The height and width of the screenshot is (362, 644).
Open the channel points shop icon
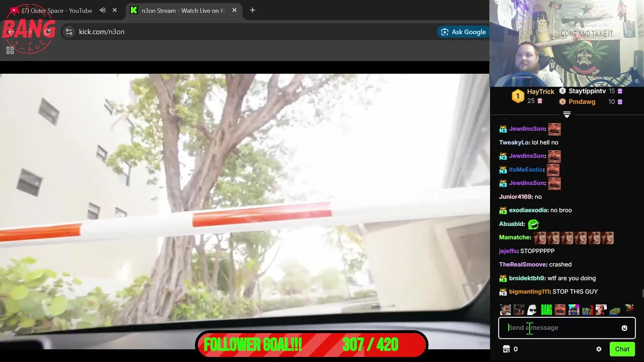[x=507, y=349]
